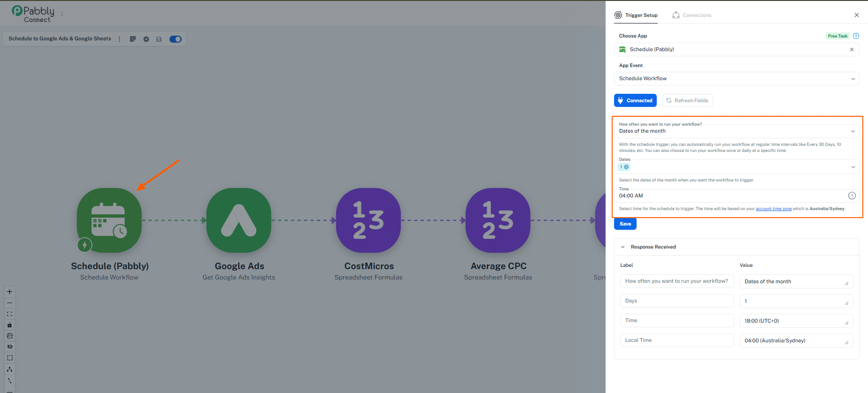Image resolution: width=868 pixels, height=393 pixels.
Task: Run the workflow with the play icon
Action: click(146, 39)
